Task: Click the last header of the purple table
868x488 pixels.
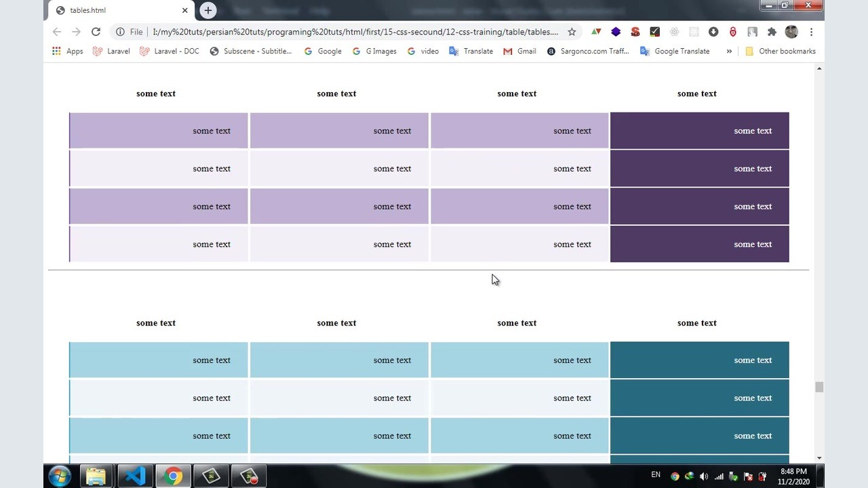Action: [697, 94]
